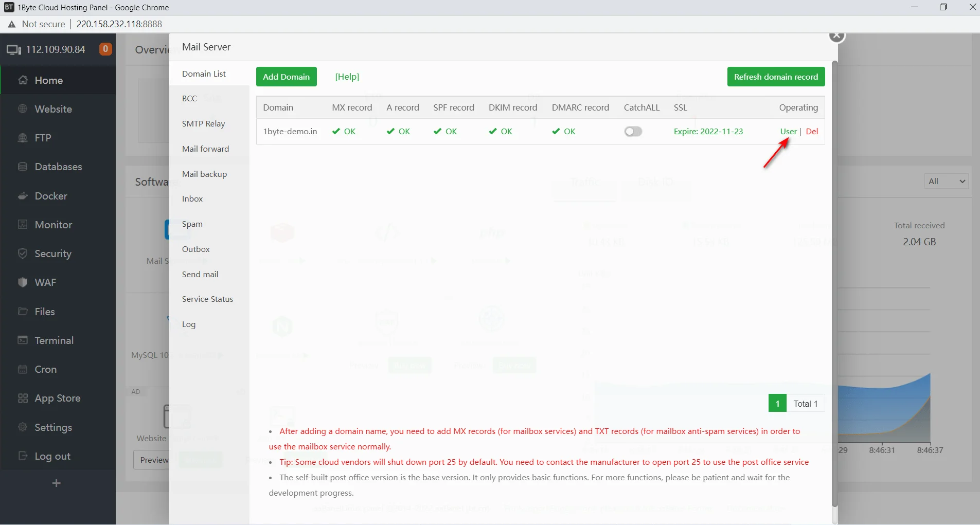Click the browser address bar URL
Screen dimensions: 980x525
pyautogui.click(x=119, y=24)
